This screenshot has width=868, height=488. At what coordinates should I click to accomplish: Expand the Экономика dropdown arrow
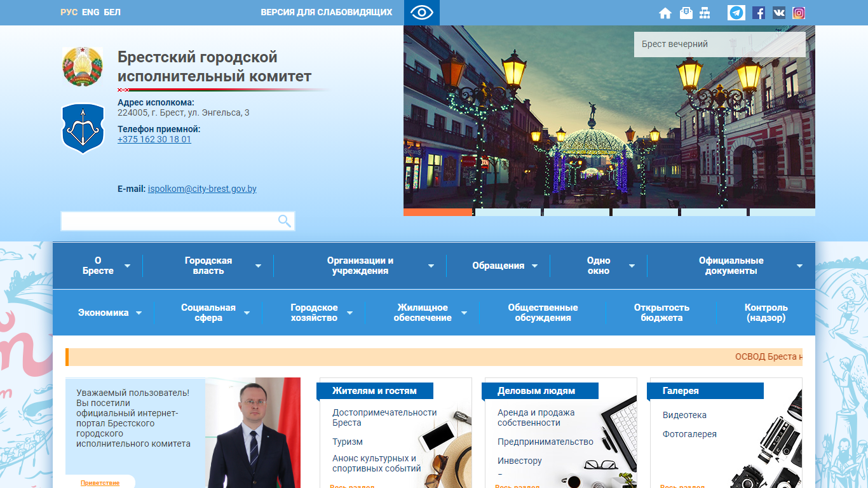coord(139,313)
